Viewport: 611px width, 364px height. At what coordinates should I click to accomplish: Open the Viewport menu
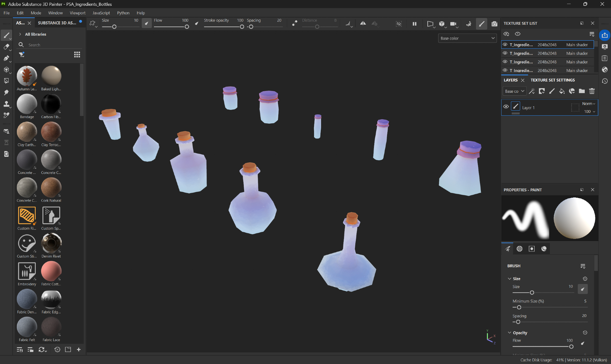[77, 13]
